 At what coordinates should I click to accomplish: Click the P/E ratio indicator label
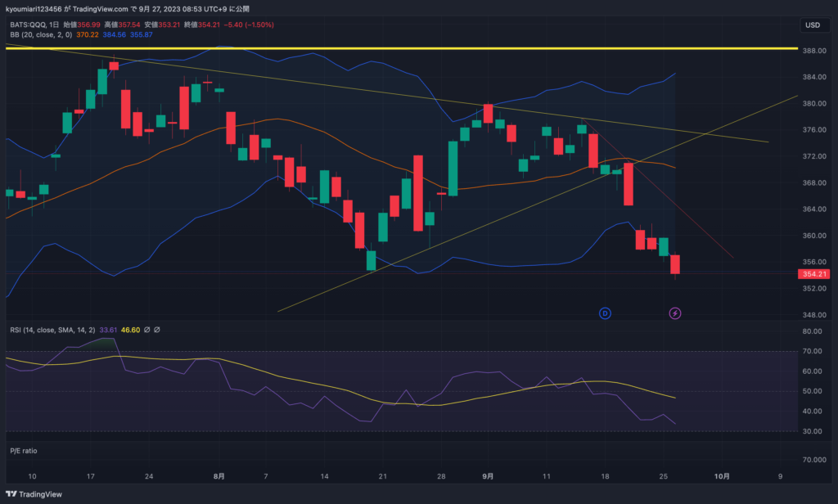pyautogui.click(x=24, y=451)
